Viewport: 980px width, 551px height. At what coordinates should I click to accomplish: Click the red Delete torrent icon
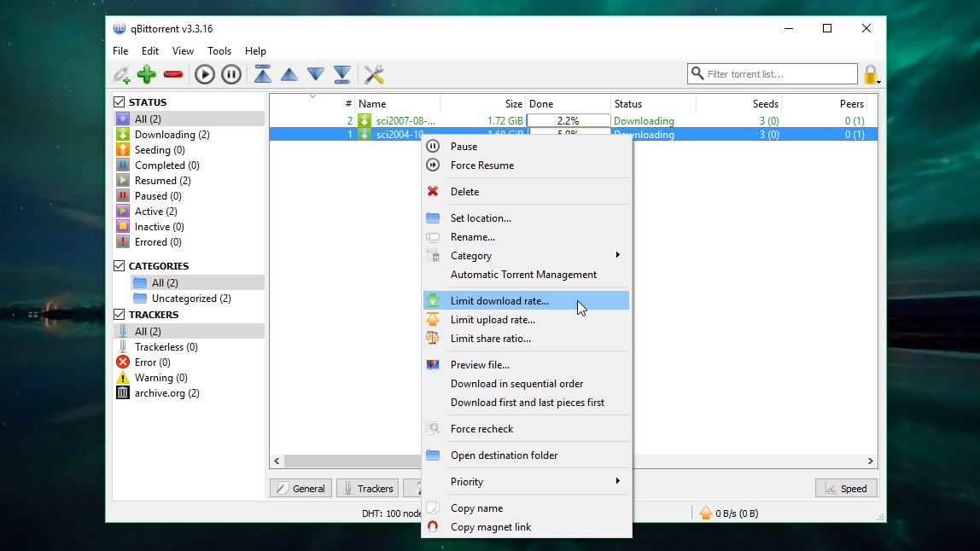(172, 74)
